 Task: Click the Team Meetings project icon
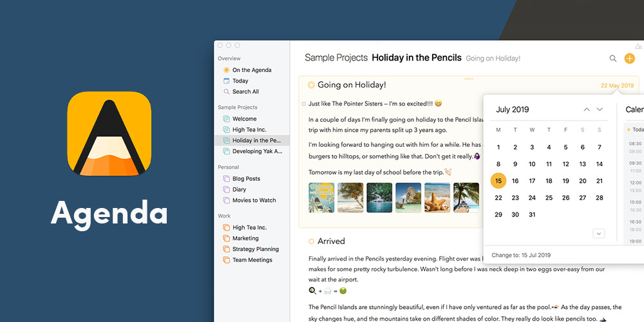click(x=226, y=260)
